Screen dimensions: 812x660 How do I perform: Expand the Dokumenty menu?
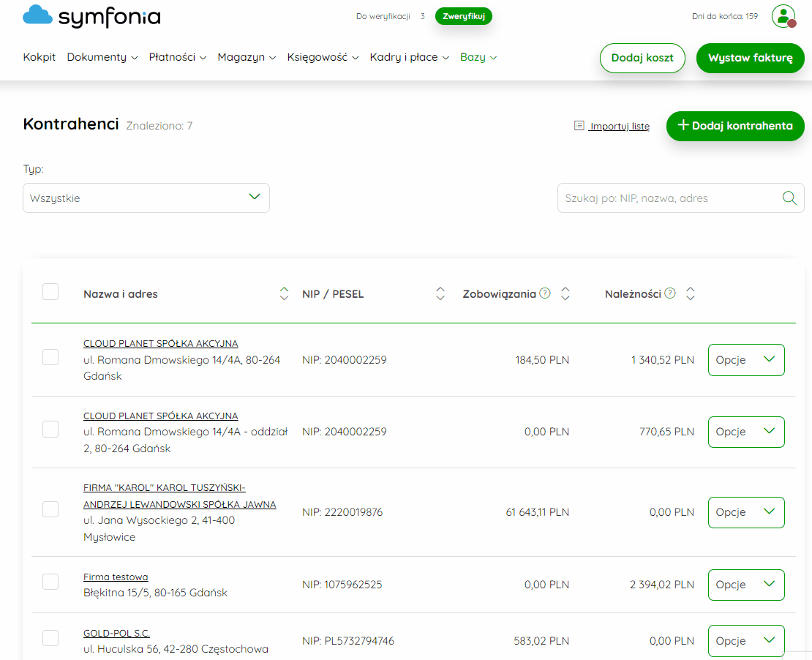[102, 57]
